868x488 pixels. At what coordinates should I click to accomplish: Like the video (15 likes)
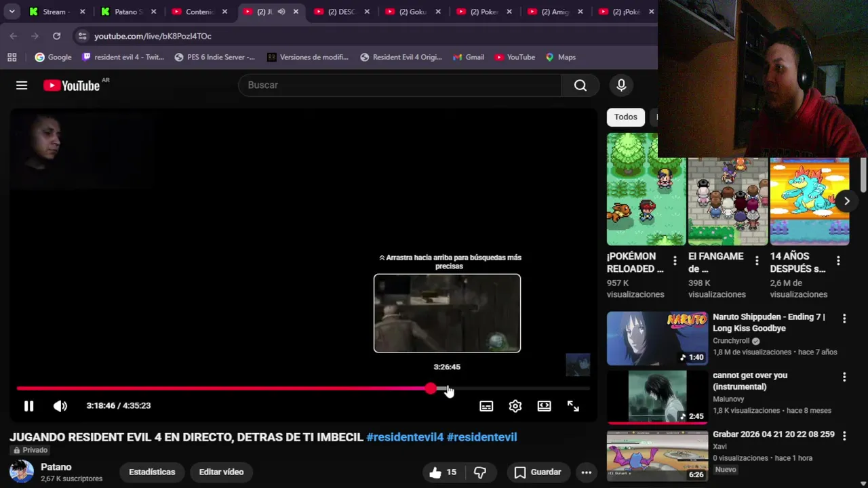point(443,472)
